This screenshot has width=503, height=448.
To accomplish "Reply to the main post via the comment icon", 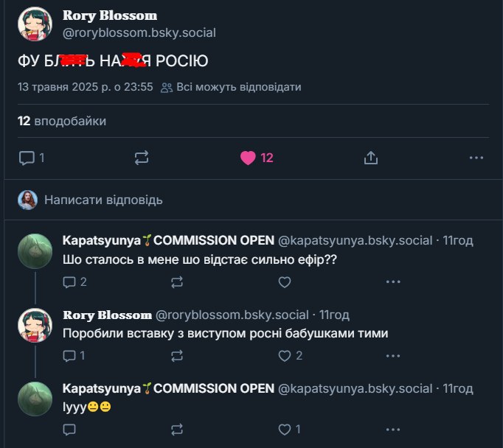I will click(27, 158).
